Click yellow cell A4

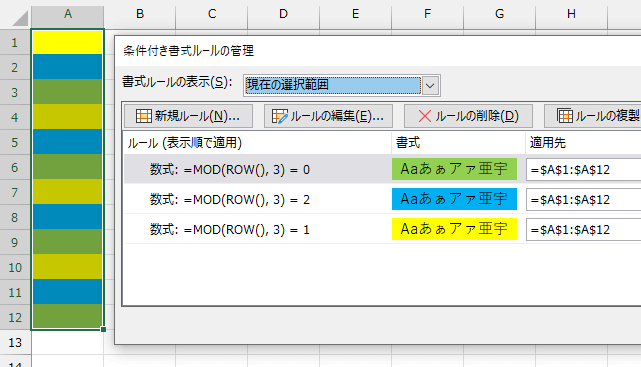67,117
